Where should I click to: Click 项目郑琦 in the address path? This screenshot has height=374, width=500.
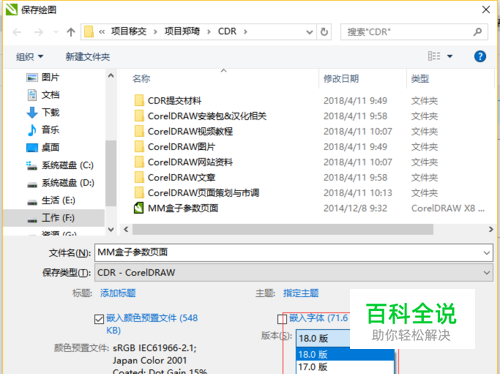tap(182, 31)
